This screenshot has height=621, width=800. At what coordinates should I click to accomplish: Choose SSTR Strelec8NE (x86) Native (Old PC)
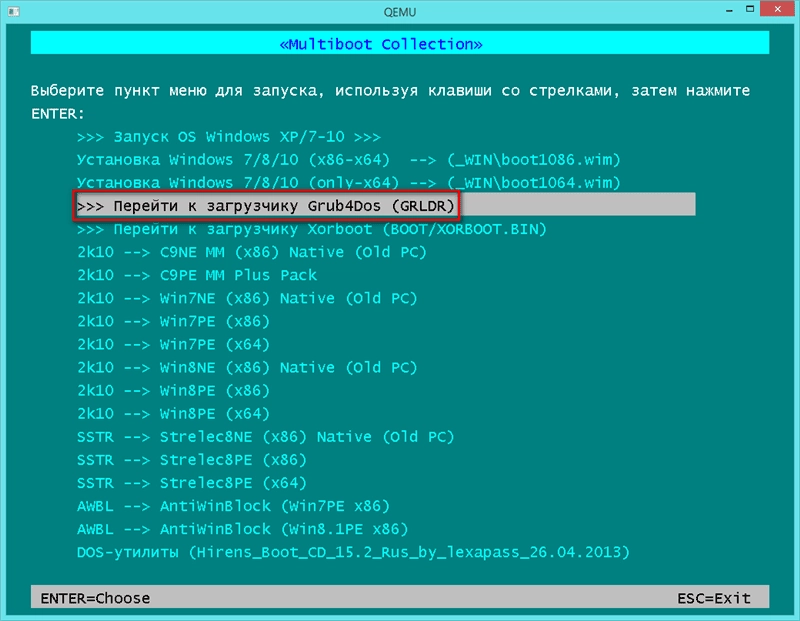(265, 437)
